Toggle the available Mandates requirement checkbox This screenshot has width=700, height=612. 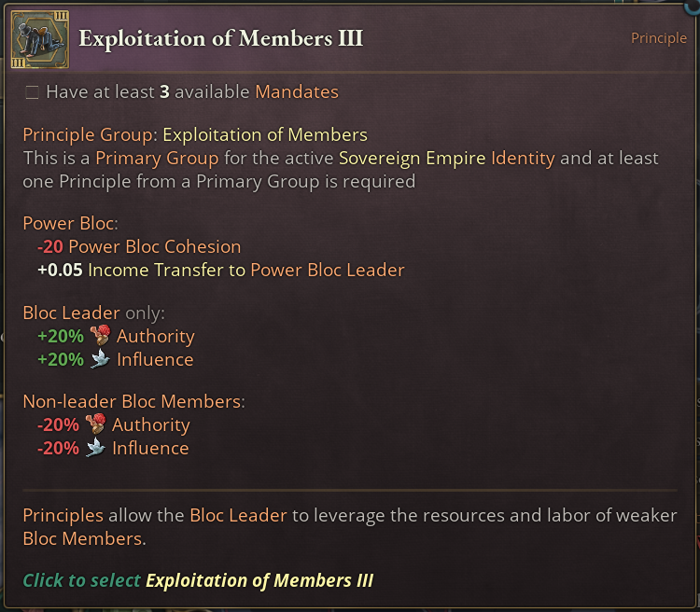33,92
